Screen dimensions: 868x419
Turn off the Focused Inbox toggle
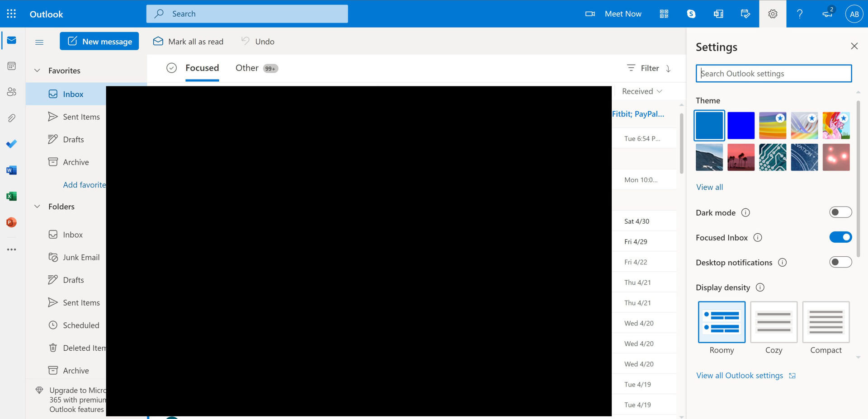840,237
